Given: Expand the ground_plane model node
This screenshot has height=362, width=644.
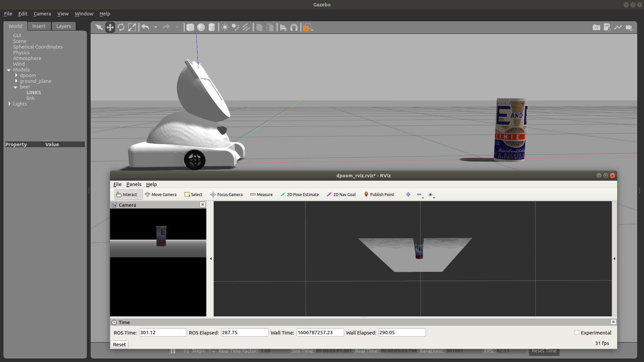Looking at the screenshot, I should (x=16, y=81).
